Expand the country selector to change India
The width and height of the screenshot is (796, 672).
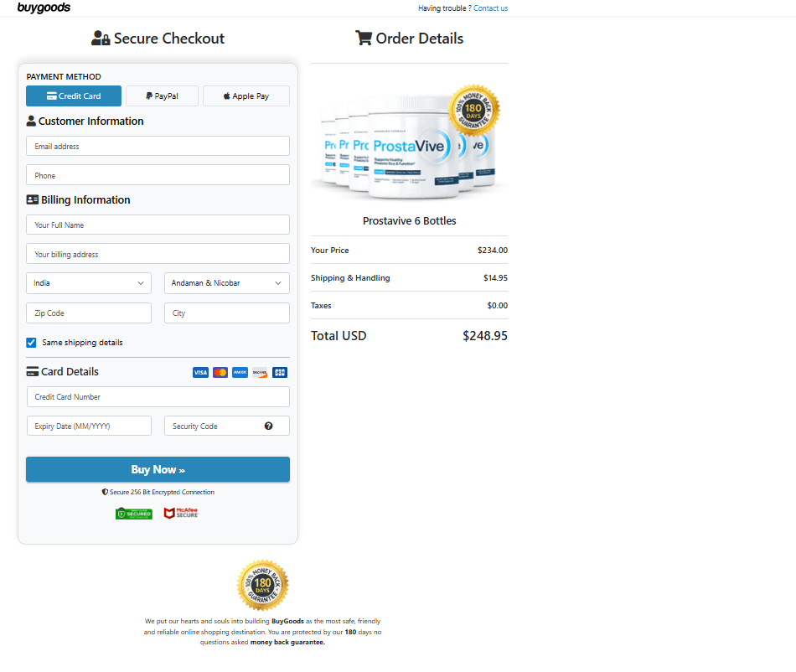[x=88, y=283]
